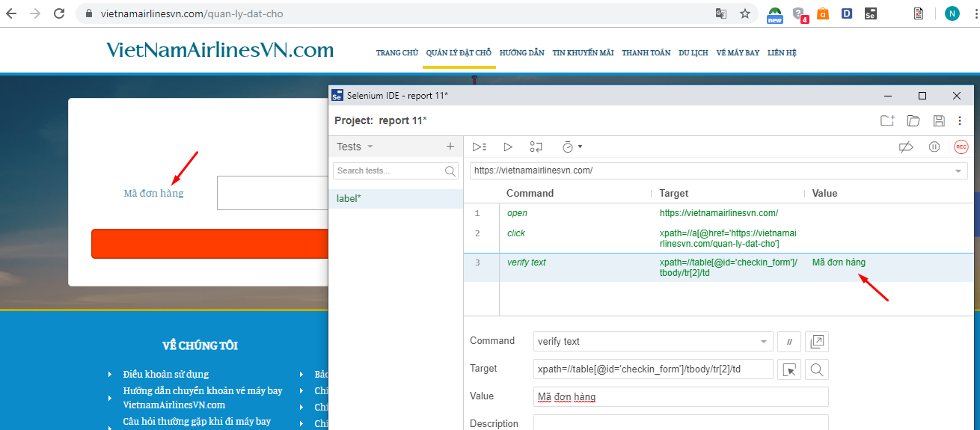Open Câu hỏi thường gặp khi đi máy bay link

(x=197, y=422)
